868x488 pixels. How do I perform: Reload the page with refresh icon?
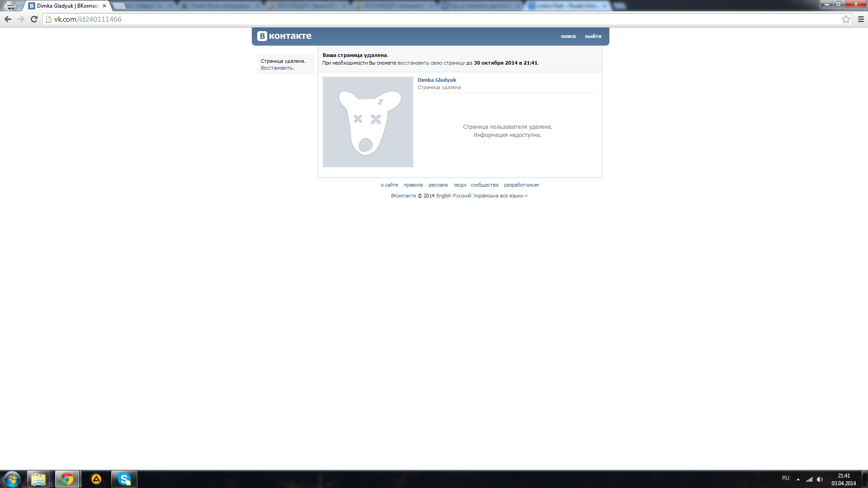pos(34,19)
